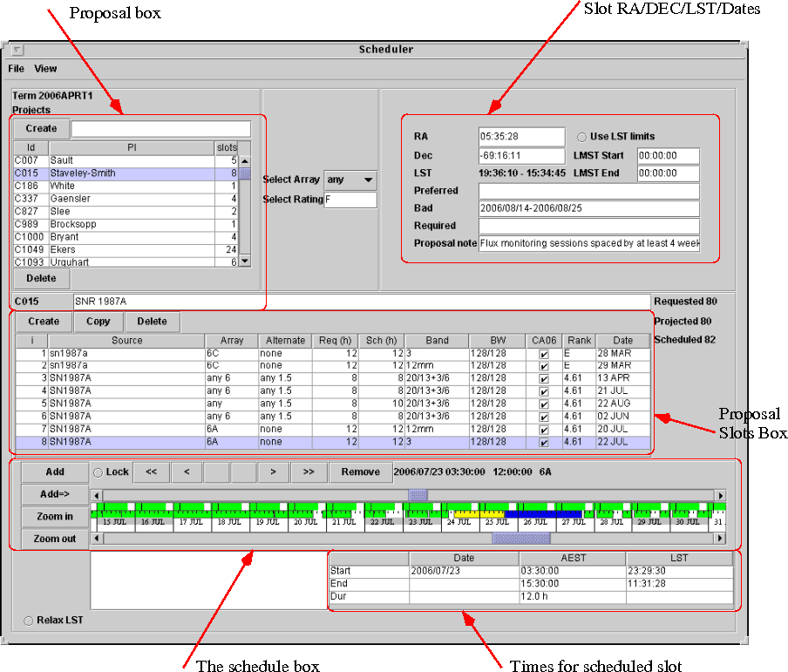Viewport: 788px width, 672px height.
Task: Click the single step forward > button
Action: tap(273, 472)
